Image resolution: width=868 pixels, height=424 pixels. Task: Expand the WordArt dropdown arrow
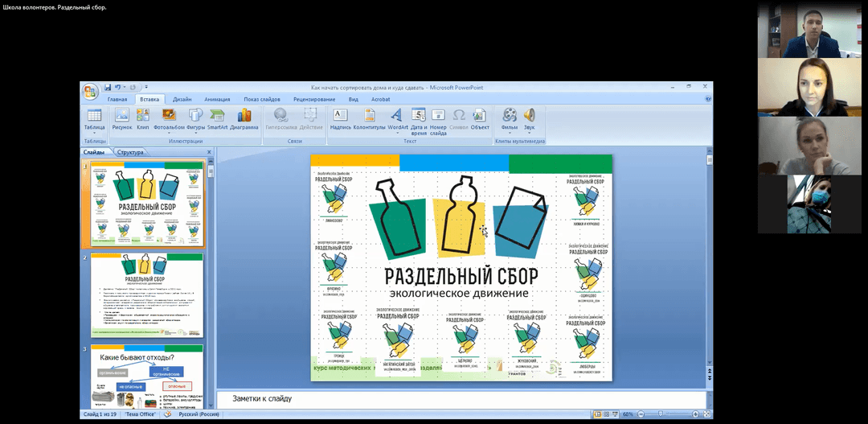click(x=398, y=133)
